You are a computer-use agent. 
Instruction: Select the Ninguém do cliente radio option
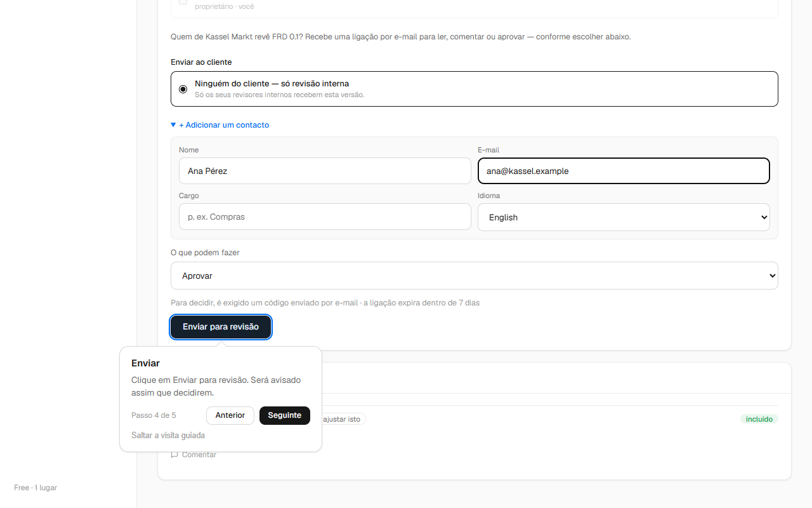[x=183, y=89]
